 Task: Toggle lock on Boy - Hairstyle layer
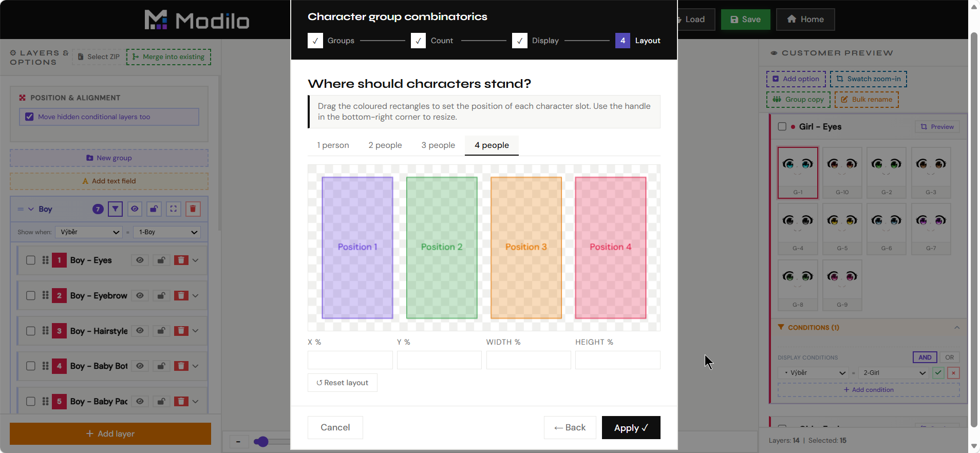tap(161, 331)
